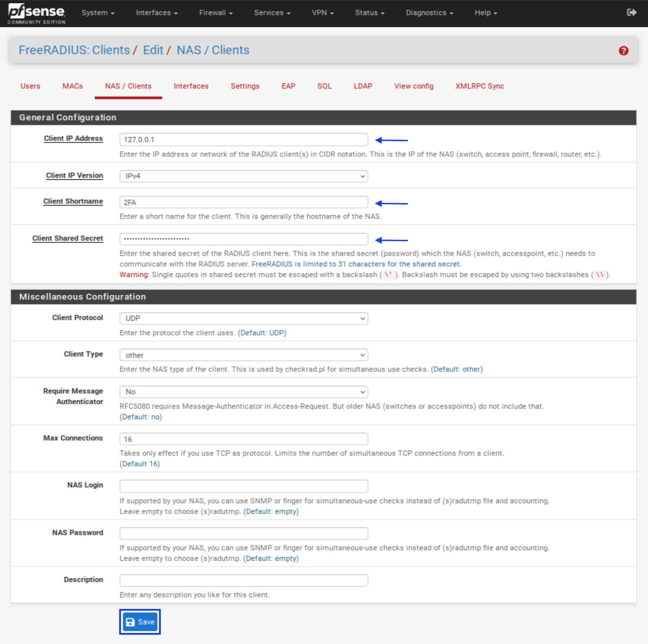Switch to the MACs tab
Image resolution: width=648 pixels, height=644 pixels.
pos(72,86)
